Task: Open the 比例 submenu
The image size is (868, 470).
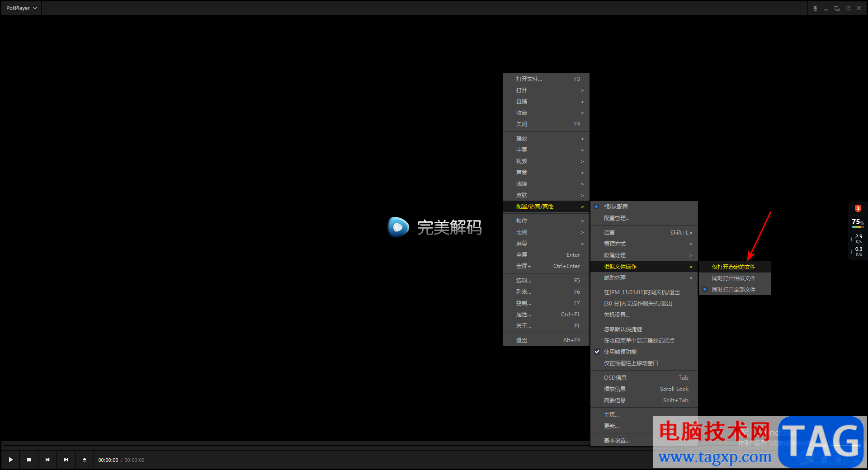Action: [x=546, y=232]
